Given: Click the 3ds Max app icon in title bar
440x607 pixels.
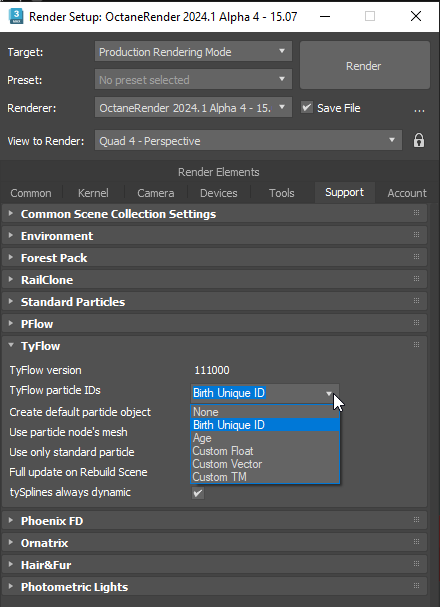Looking at the screenshot, I should point(16,16).
